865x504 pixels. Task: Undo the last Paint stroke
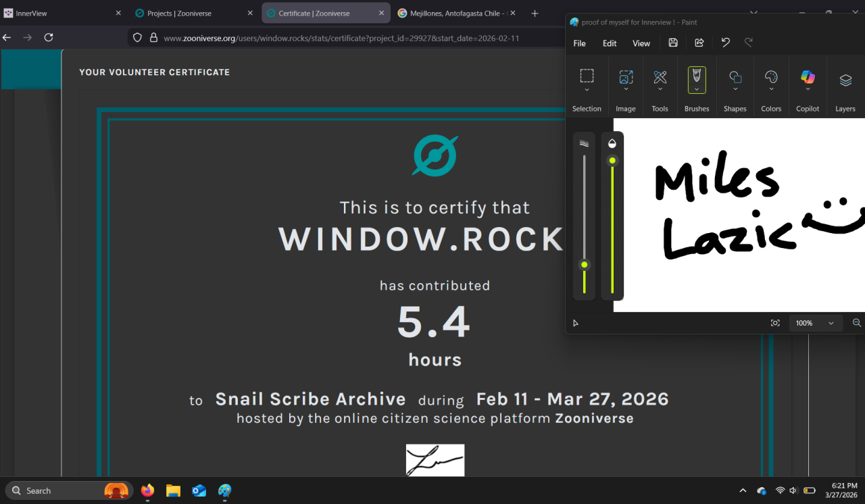[x=725, y=43]
